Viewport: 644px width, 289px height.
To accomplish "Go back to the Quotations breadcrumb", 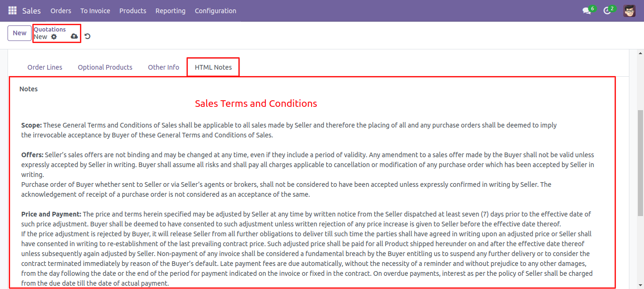I will click(50, 29).
